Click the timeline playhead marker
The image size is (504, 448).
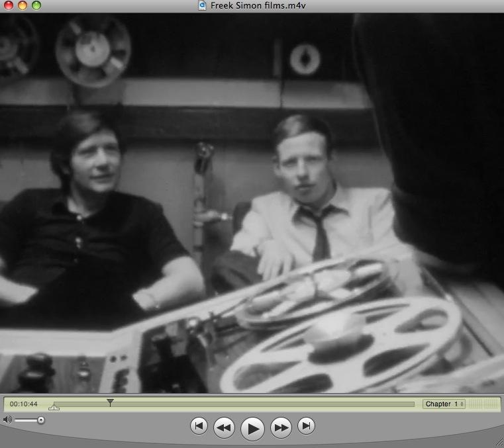[110, 402]
